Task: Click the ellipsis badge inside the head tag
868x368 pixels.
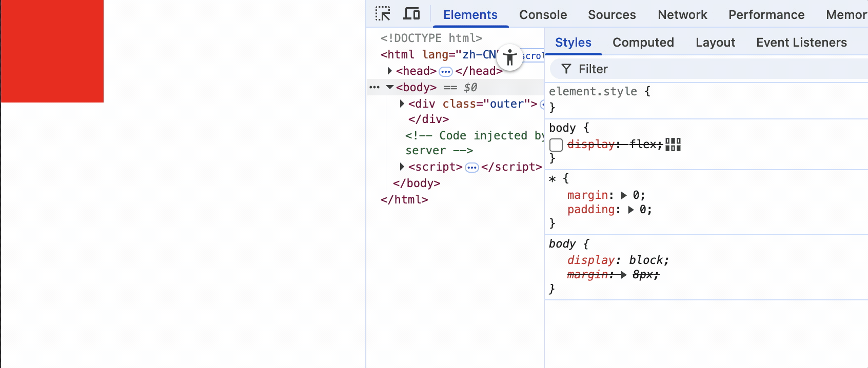Action: tap(446, 71)
